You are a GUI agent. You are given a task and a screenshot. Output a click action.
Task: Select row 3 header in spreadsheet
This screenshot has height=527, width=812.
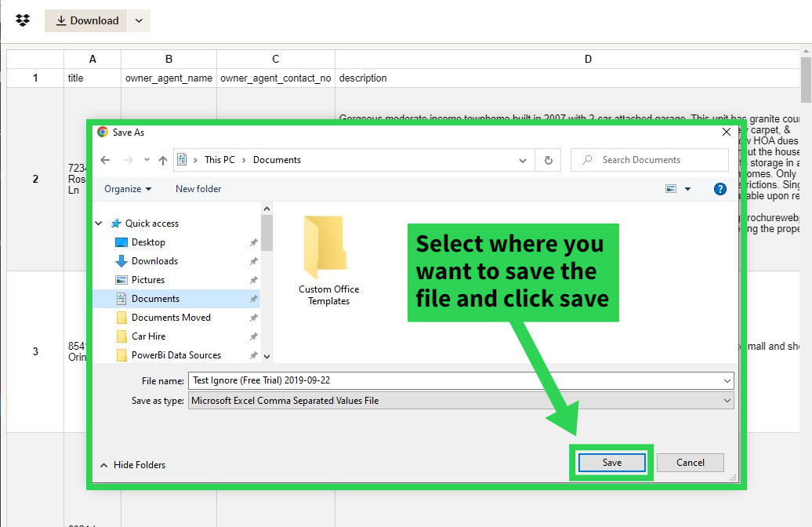point(35,351)
